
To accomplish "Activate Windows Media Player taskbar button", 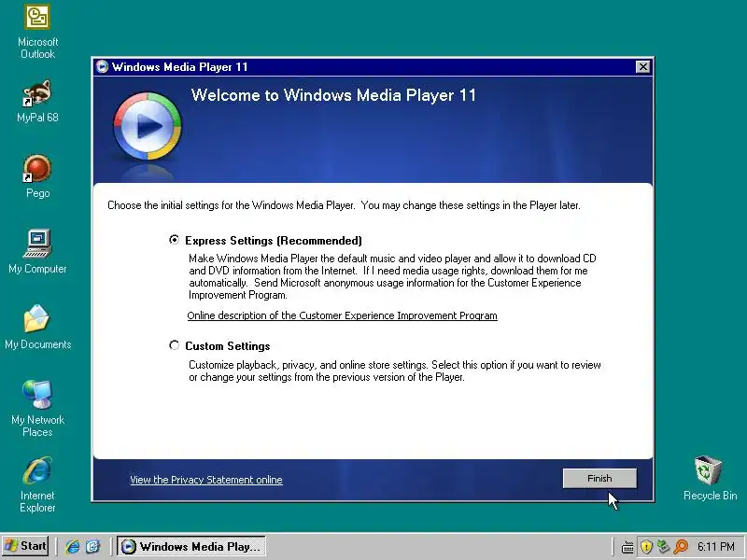I will [x=191, y=546].
